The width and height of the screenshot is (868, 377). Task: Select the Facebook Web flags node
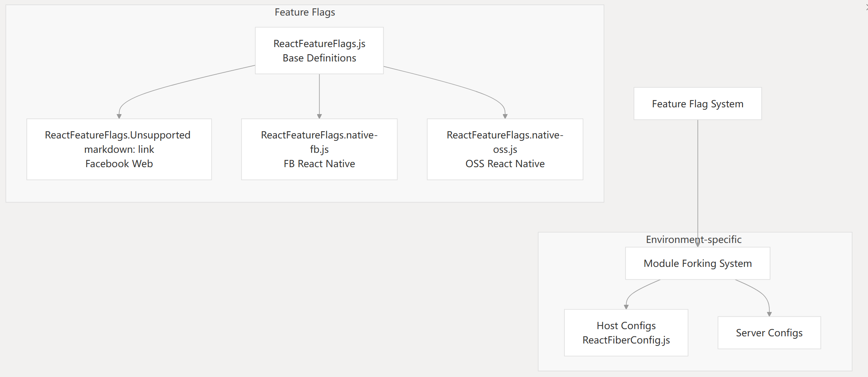pos(119,149)
